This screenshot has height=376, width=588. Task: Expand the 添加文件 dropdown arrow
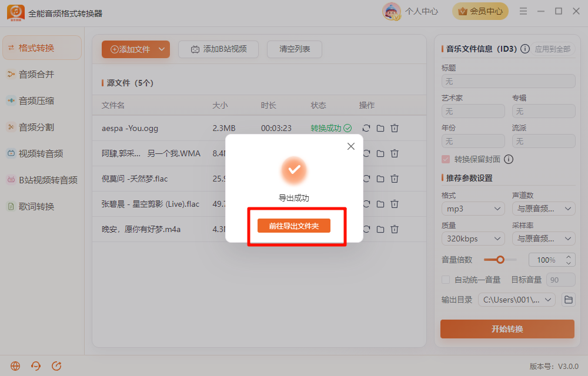[x=162, y=49]
